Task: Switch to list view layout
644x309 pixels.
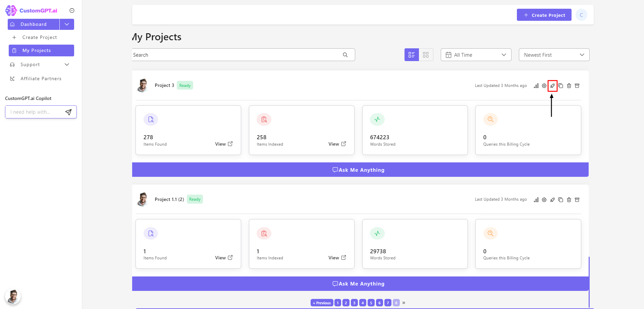Action: (x=412, y=55)
